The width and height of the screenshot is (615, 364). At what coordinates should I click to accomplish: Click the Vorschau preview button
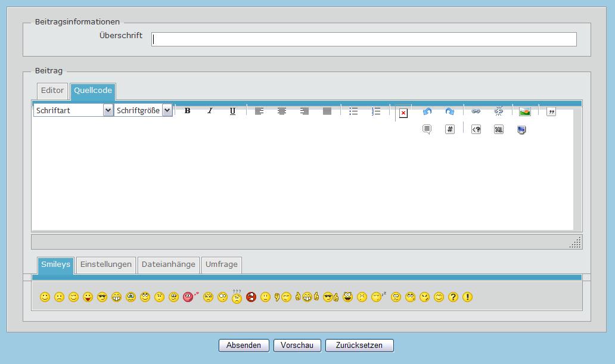point(297,346)
